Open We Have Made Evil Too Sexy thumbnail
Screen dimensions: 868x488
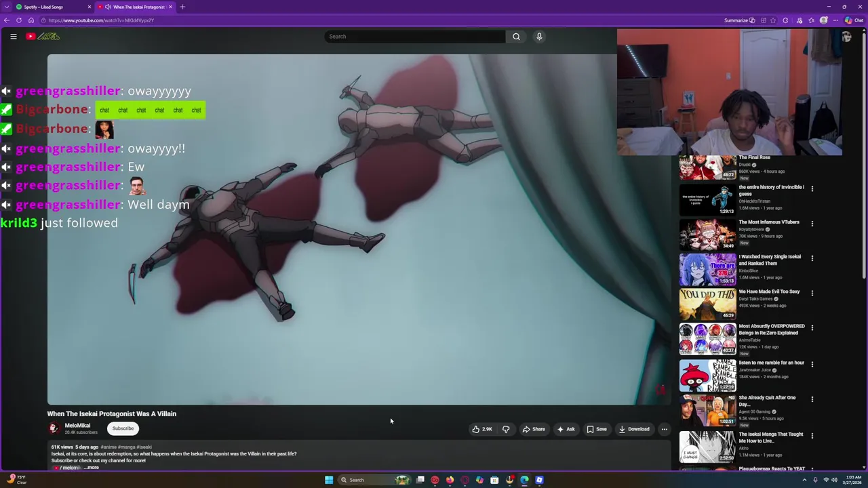click(x=707, y=304)
